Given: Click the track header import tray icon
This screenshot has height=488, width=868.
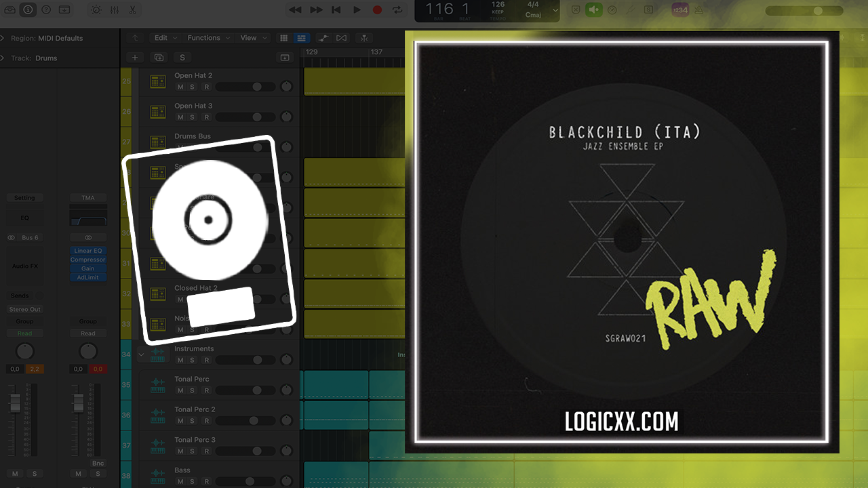Looking at the screenshot, I should pos(285,58).
